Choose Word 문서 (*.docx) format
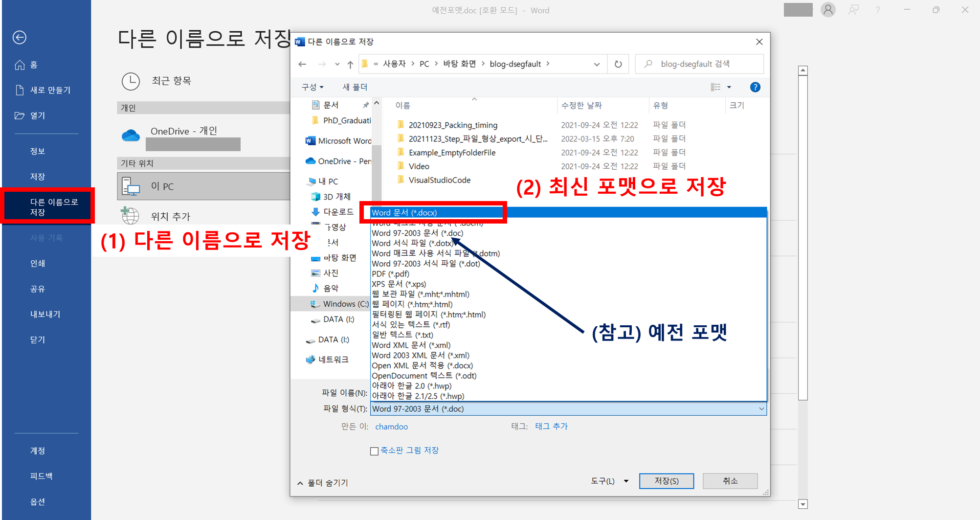This screenshot has height=520, width=980. tap(568, 212)
